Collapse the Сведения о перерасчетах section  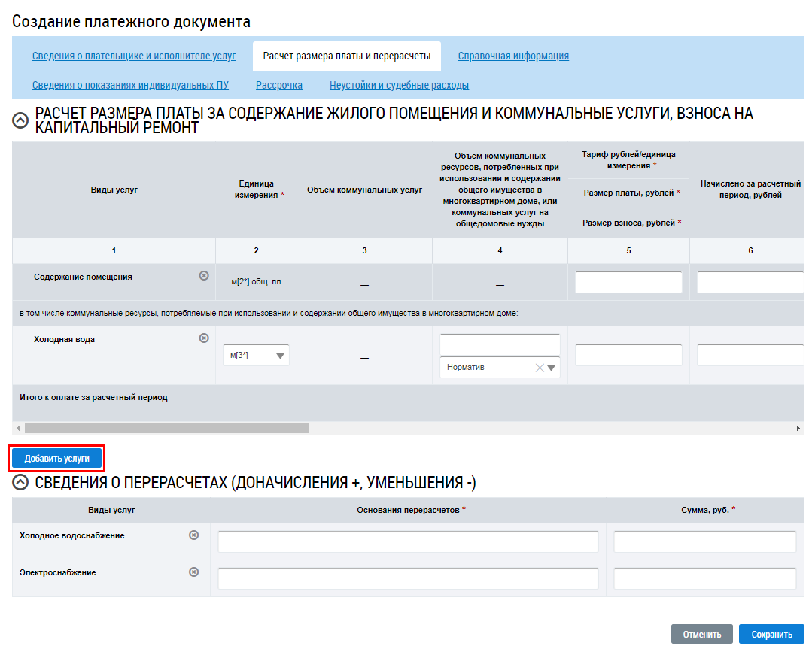(21, 483)
